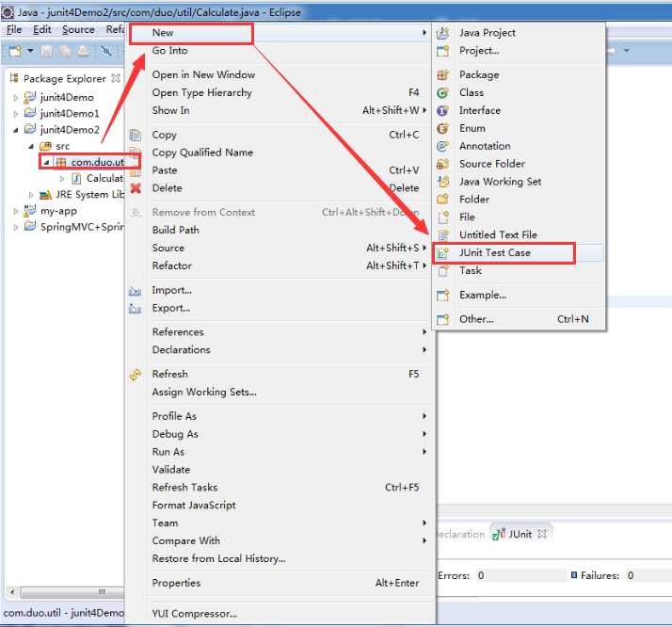Click the Package icon in New submenu
The width and height of the screenshot is (672, 627).
click(442, 75)
